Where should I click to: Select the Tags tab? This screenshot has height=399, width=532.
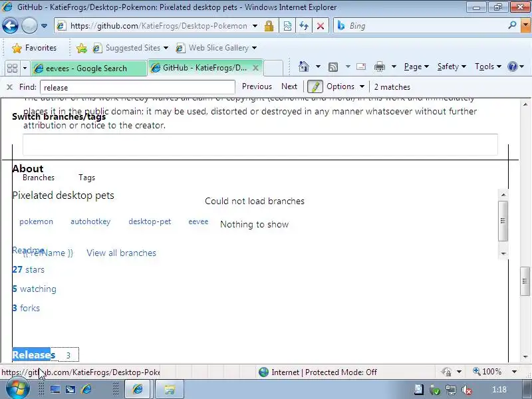(x=87, y=178)
